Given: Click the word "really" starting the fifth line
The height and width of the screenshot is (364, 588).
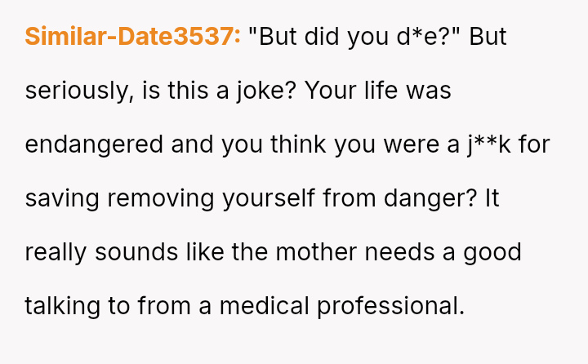Looking at the screenshot, I should (56, 252).
